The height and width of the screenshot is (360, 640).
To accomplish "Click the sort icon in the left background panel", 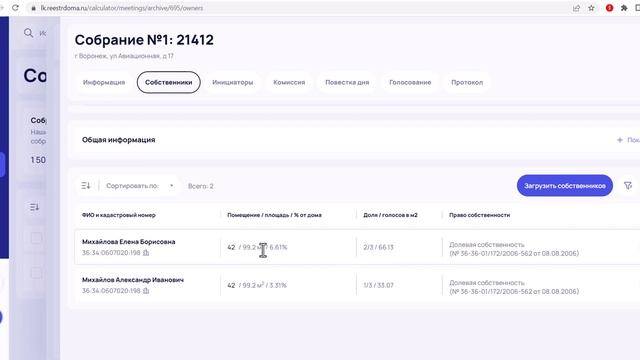I will pos(35,207).
